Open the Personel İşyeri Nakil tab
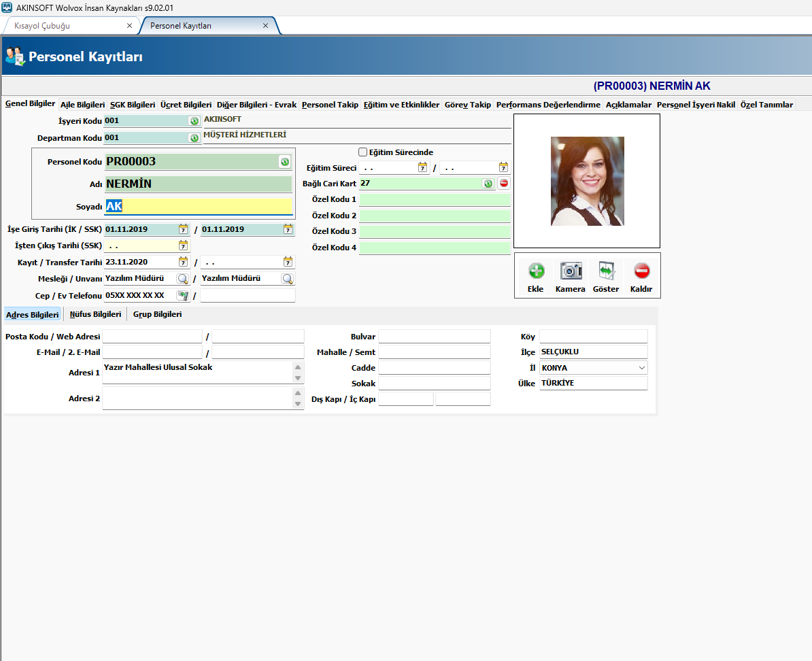This screenshot has width=812, height=661. click(x=696, y=105)
